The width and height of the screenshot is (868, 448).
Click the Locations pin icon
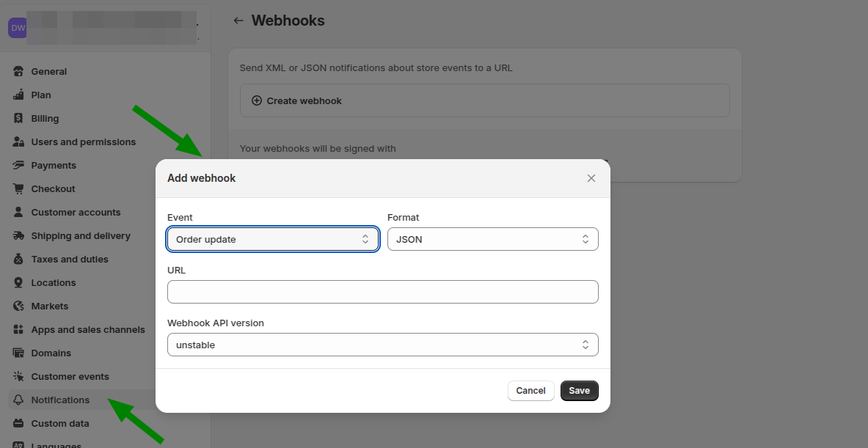(x=18, y=283)
